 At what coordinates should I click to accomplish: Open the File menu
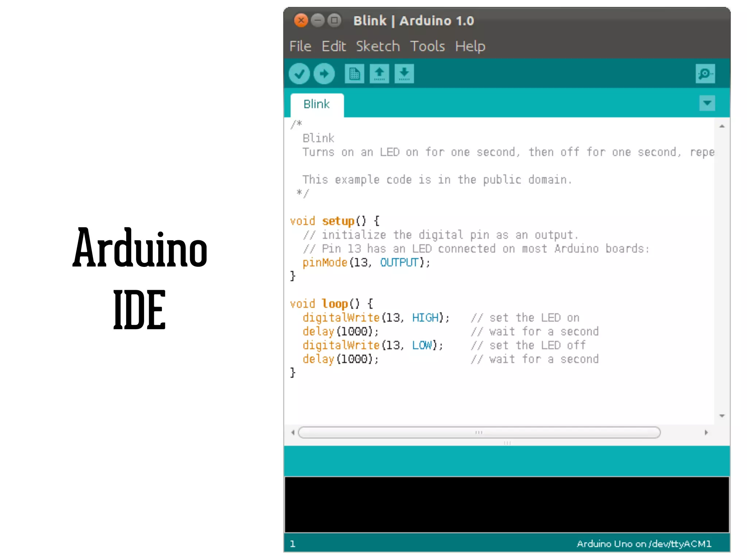300,46
